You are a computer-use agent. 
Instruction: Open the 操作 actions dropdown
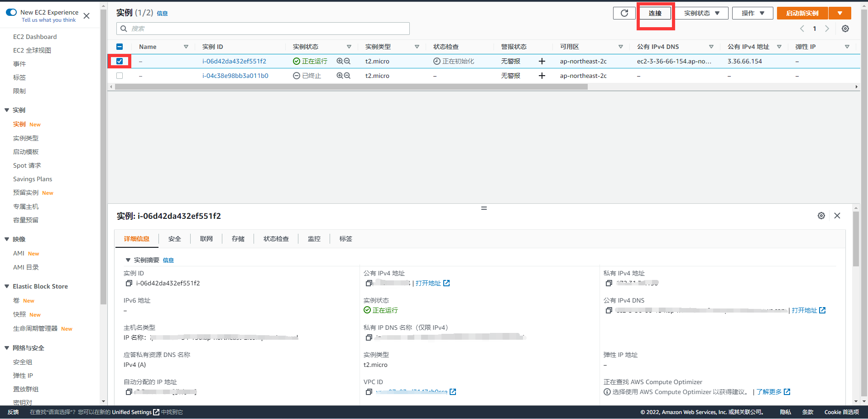[x=753, y=13]
